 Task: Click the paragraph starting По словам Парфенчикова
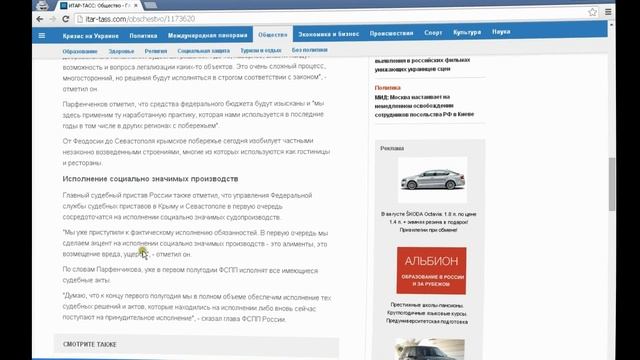[190, 275]
